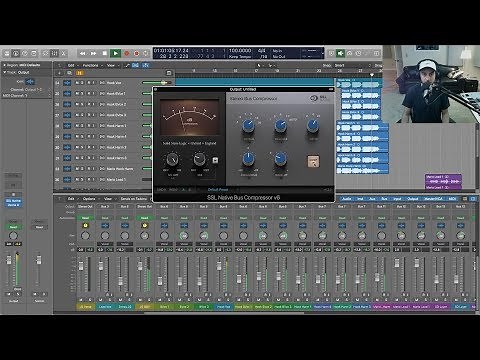Toggle Master/VCA channel strip filter button
480x360 pixels.
click(433, 199)
